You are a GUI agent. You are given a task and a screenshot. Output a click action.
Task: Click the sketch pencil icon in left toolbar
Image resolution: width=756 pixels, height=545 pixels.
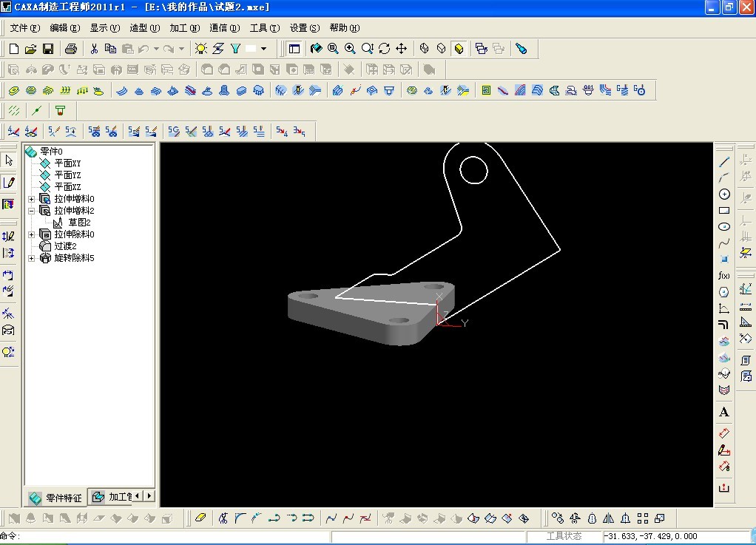[x=9, y=183]
